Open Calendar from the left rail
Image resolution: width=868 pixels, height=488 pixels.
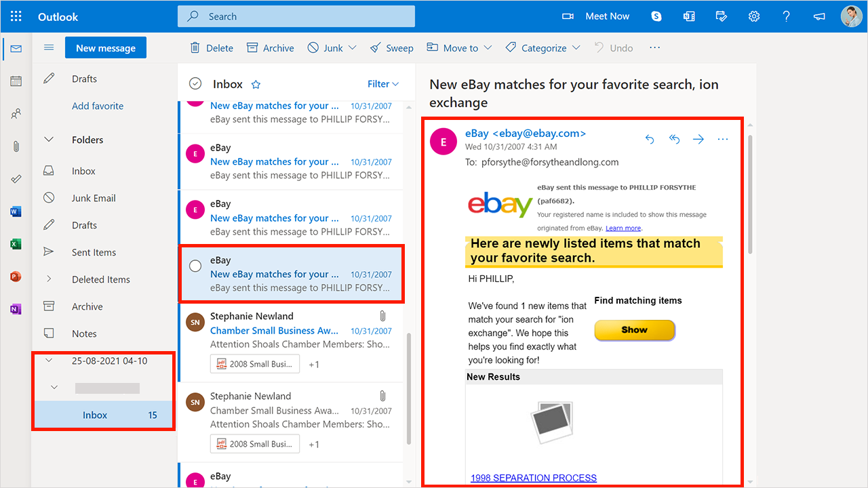pyautogui.click(x=16, y=81)
